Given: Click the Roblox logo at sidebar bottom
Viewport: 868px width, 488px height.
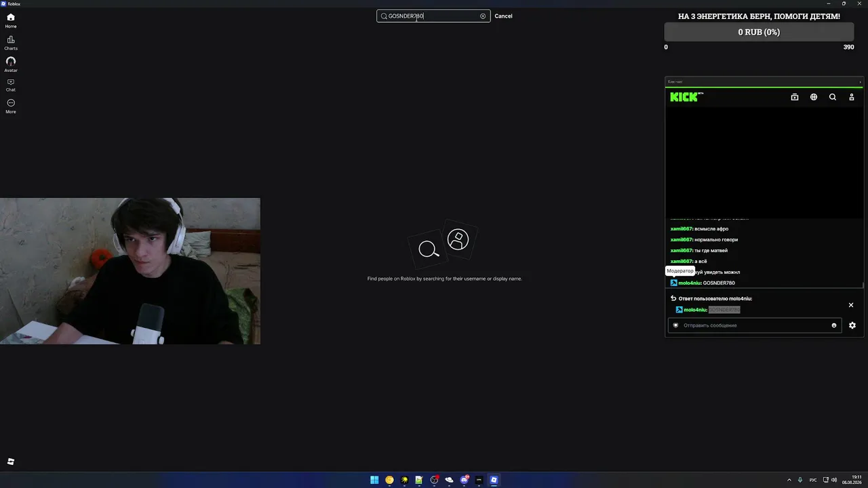Looking at the screenshot, I should coord(11,462).
